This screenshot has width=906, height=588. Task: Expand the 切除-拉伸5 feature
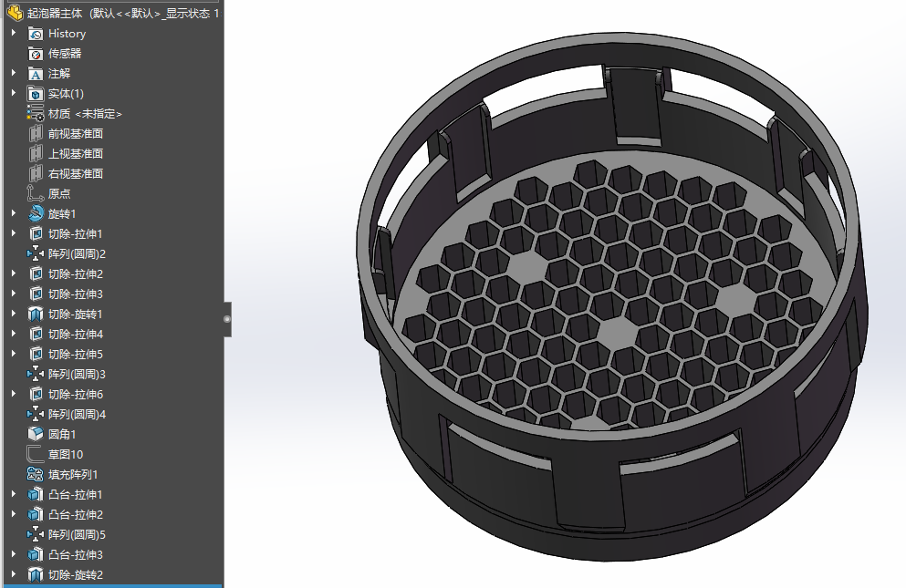(14, 354)
